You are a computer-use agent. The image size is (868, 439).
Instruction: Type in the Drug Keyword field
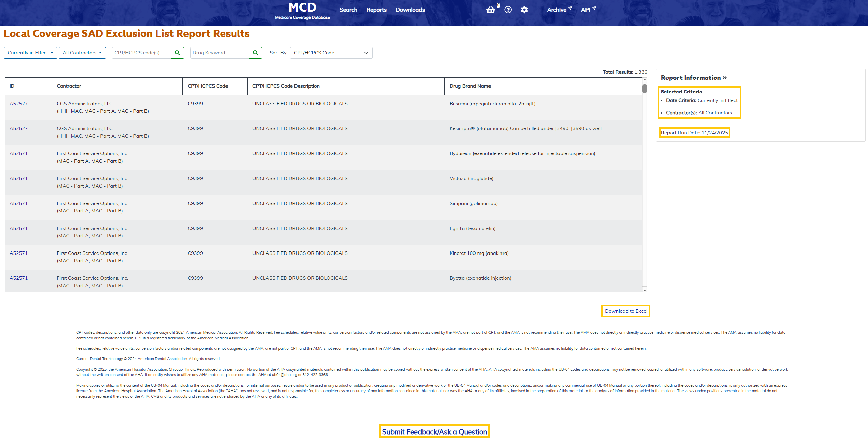click(219, 53)
